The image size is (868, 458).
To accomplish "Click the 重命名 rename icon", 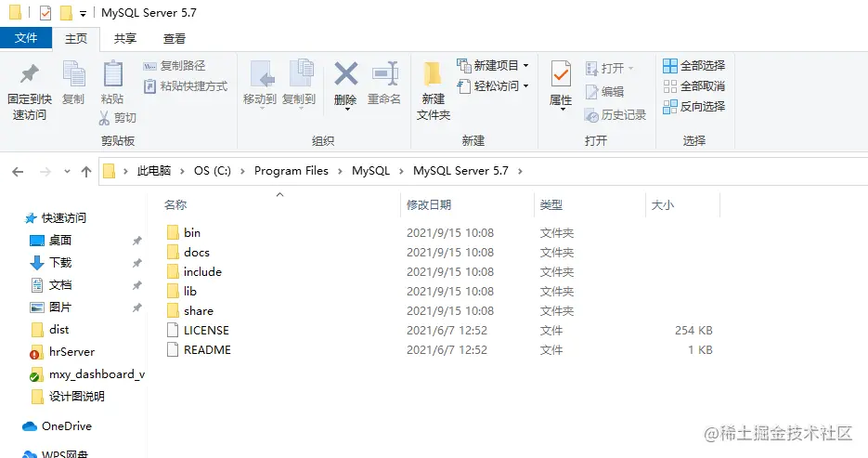I will (x=384, y=74).
